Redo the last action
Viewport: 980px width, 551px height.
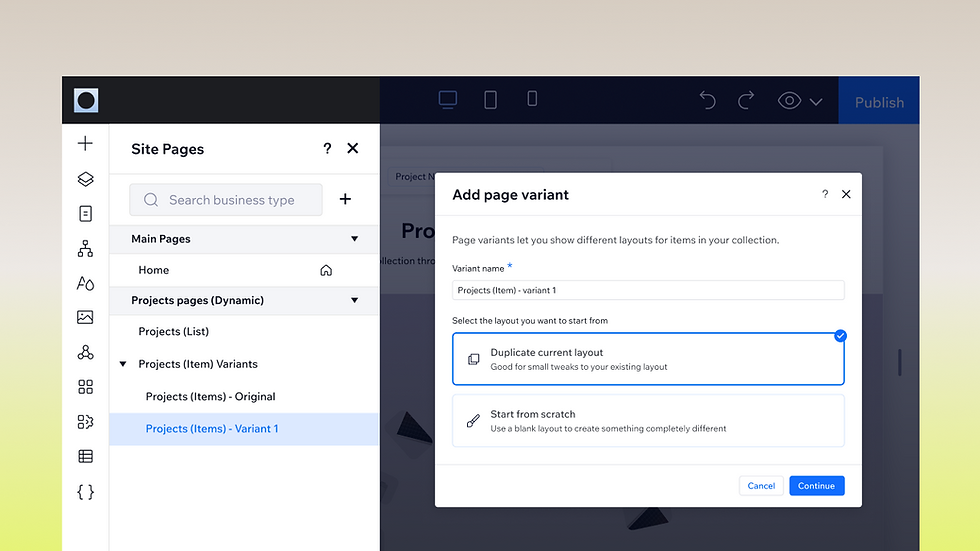[746, 100]
